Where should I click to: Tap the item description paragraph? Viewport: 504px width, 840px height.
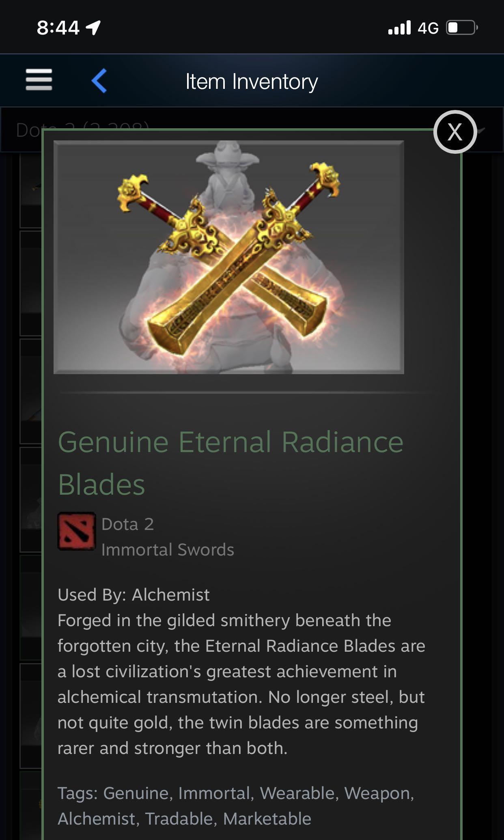pos(241,684)
